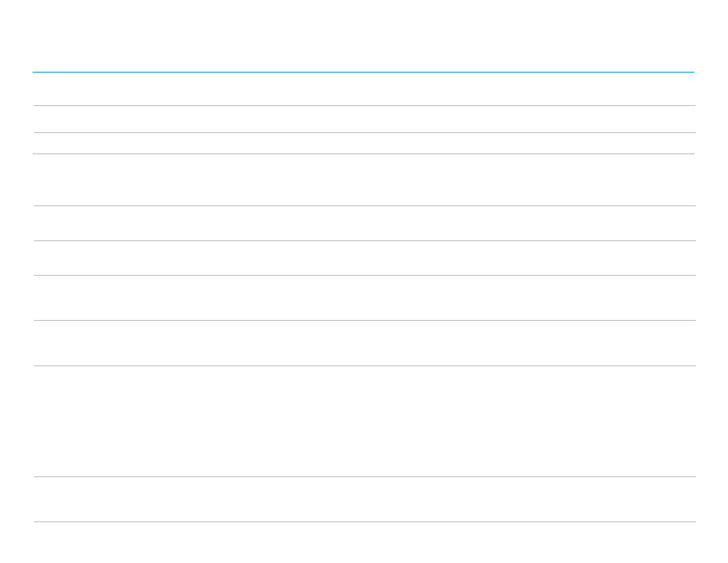Select the eighth empty table row
728x563 pixels.
(363, 343)
